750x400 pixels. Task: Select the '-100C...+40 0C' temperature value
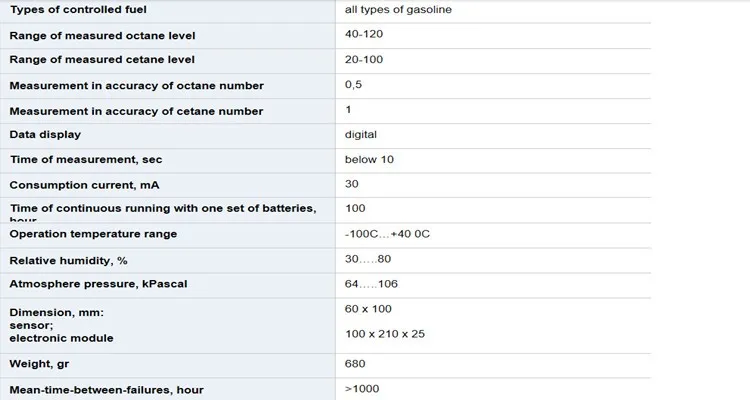tap(387, 234)
